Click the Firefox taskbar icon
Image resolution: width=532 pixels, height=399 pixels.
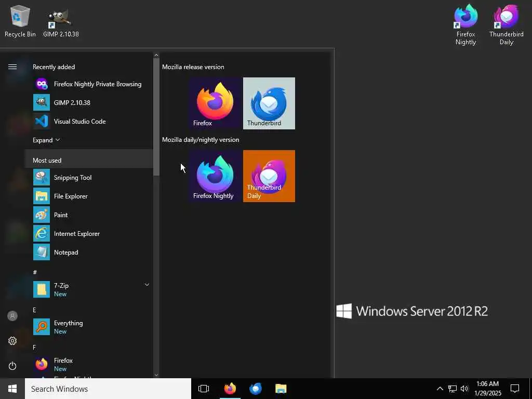point(230,389)
